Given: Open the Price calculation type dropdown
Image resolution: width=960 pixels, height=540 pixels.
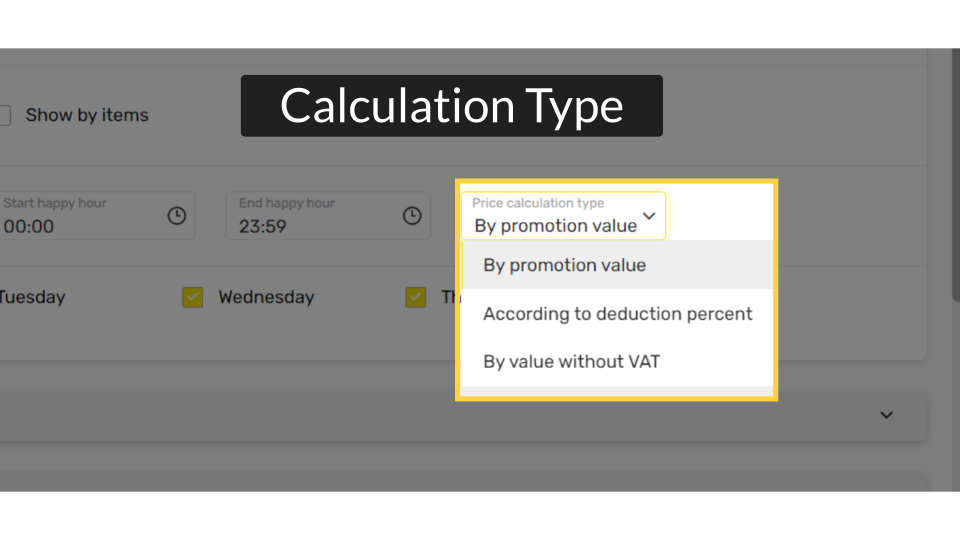Looking at the screenshot, I should pos(563,216).
